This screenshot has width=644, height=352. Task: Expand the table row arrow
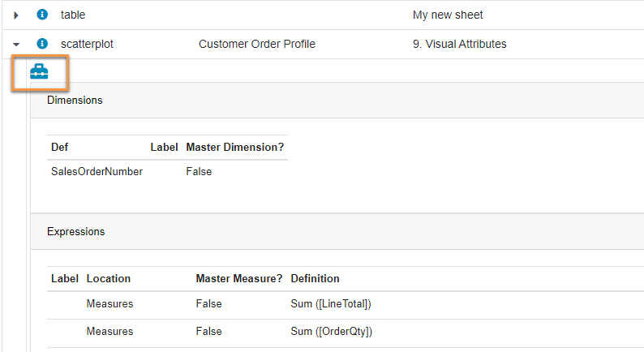[16, 15]
